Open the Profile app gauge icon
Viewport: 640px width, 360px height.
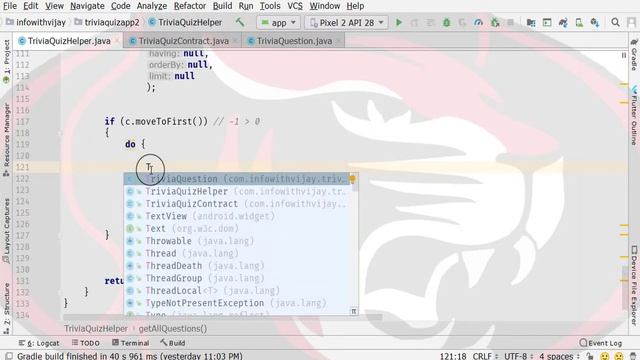click(x=478, y=22)
